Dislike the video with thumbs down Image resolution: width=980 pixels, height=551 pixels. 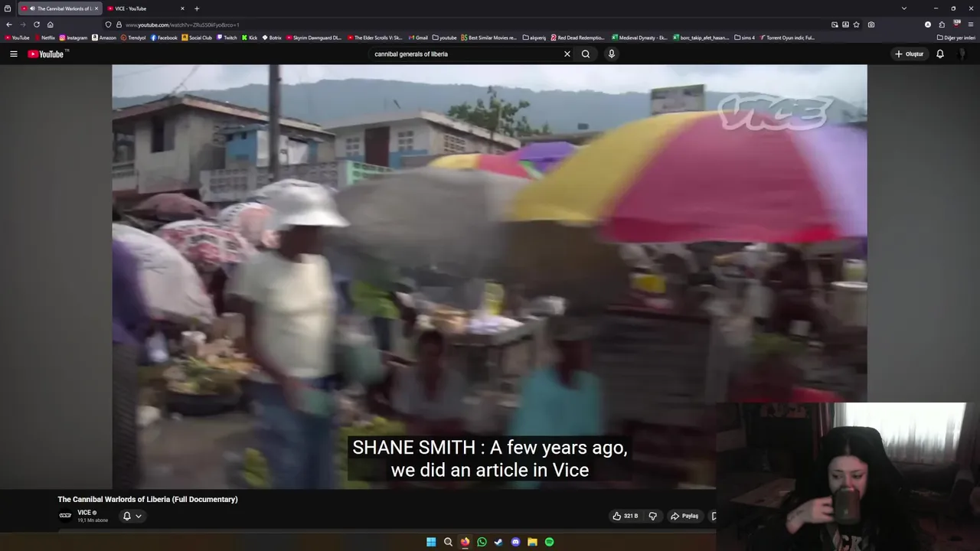point(653,516)
